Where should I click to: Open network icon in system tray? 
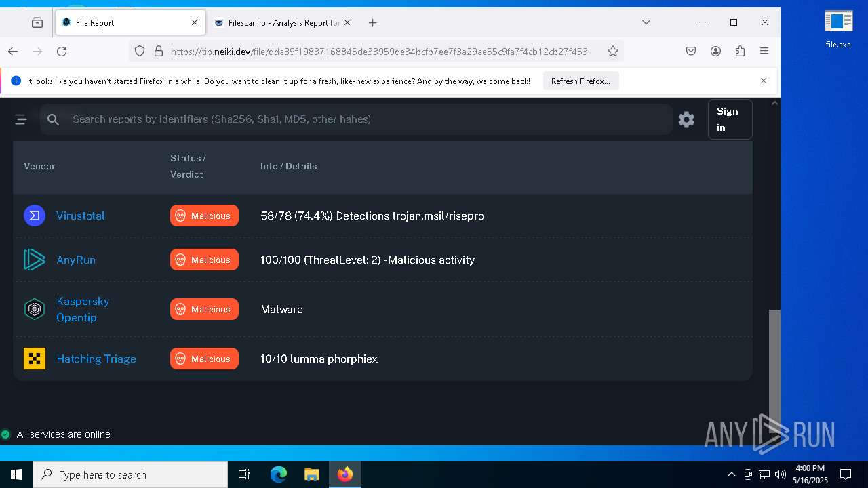point(764,474)
